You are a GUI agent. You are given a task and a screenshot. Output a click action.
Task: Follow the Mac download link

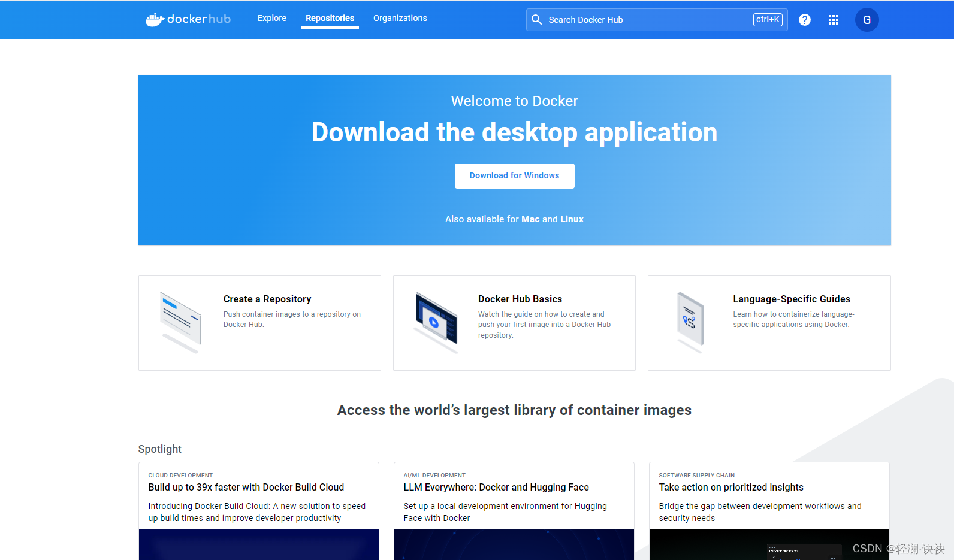coord(530,219)
